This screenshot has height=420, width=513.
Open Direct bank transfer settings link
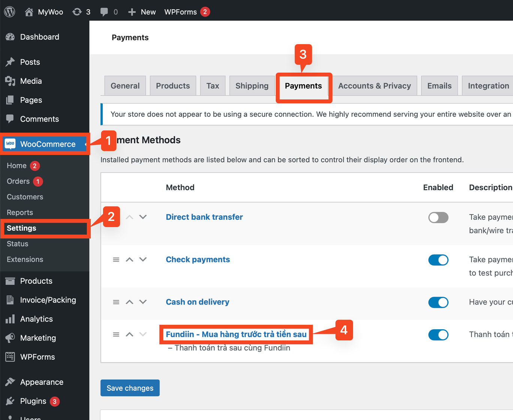point(204,217)
